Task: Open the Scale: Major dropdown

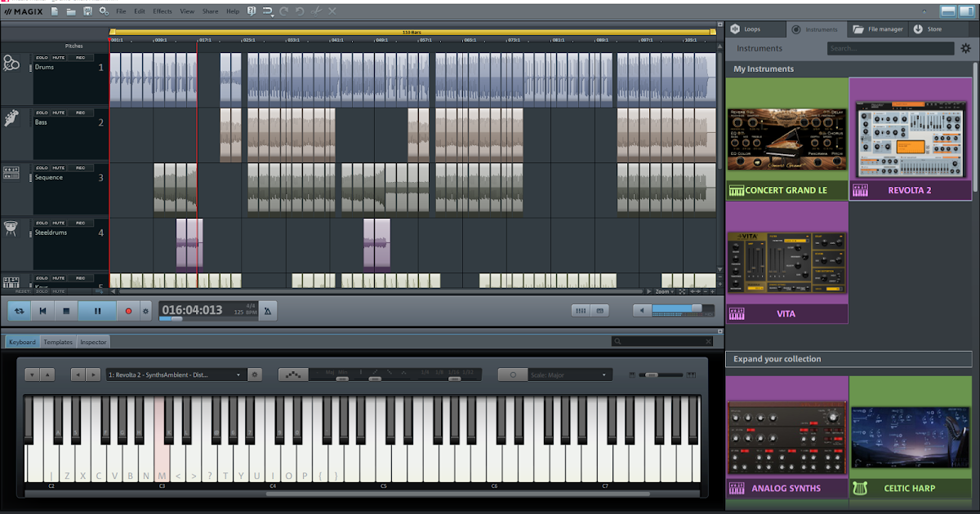Action: [570, 374]
